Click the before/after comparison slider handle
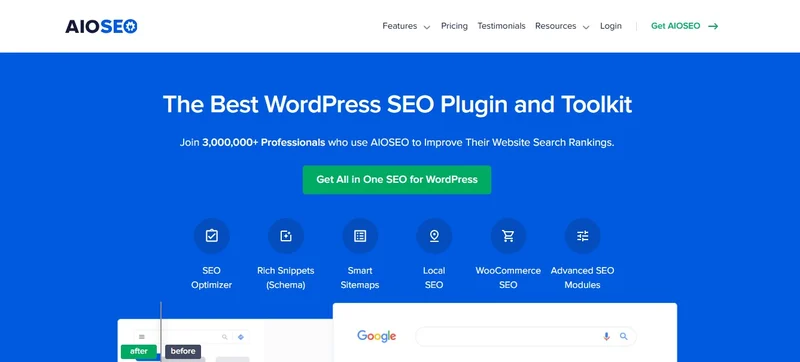Viewport: 800px width, 362px height. click(161, 331)
